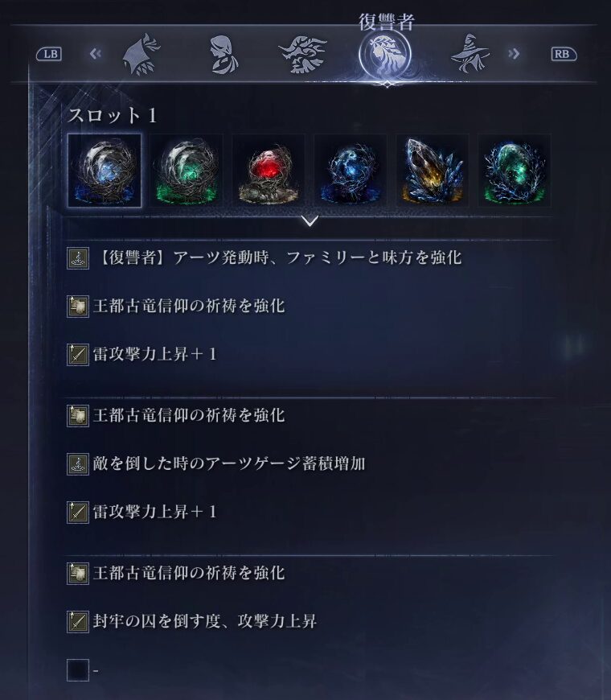
Task: Click the first 雷攻撃力上昇+1 sword icon
Action: point(78,355)
